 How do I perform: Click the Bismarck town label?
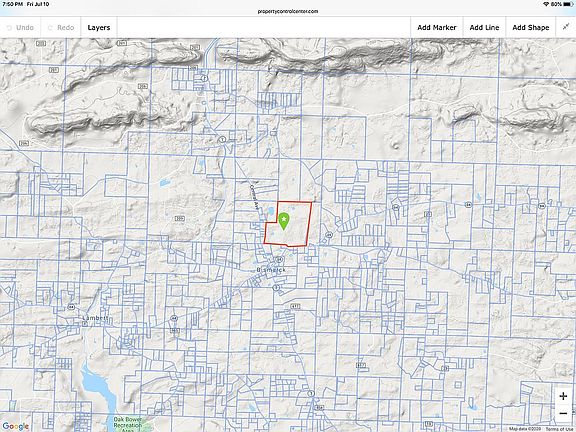click(x=271, y=270)
